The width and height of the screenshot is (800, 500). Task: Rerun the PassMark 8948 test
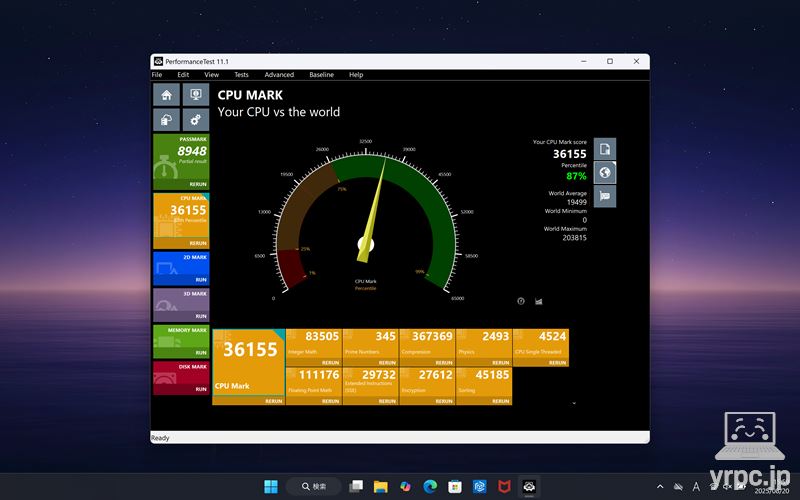(198, 184)
